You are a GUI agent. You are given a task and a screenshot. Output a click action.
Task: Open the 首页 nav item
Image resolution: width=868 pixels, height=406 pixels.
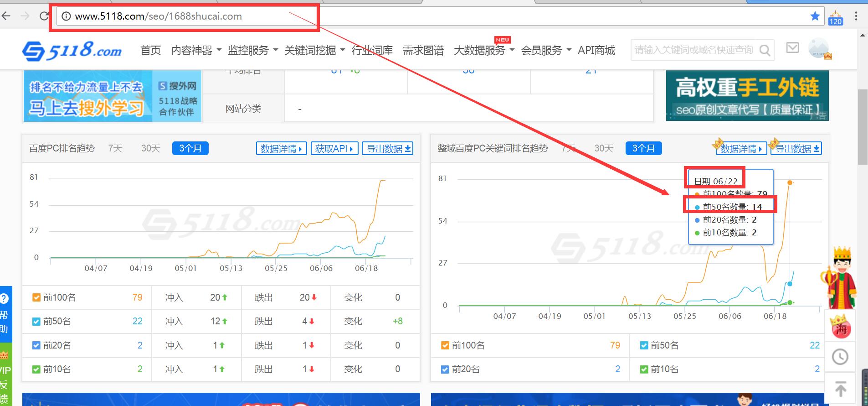click(150, 50)
